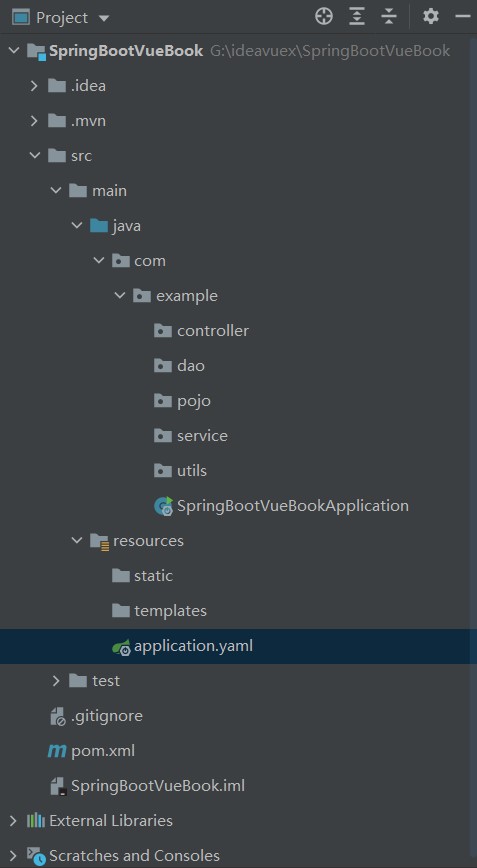
Task: Click the dao package icon
Action: tap(163, 365)
